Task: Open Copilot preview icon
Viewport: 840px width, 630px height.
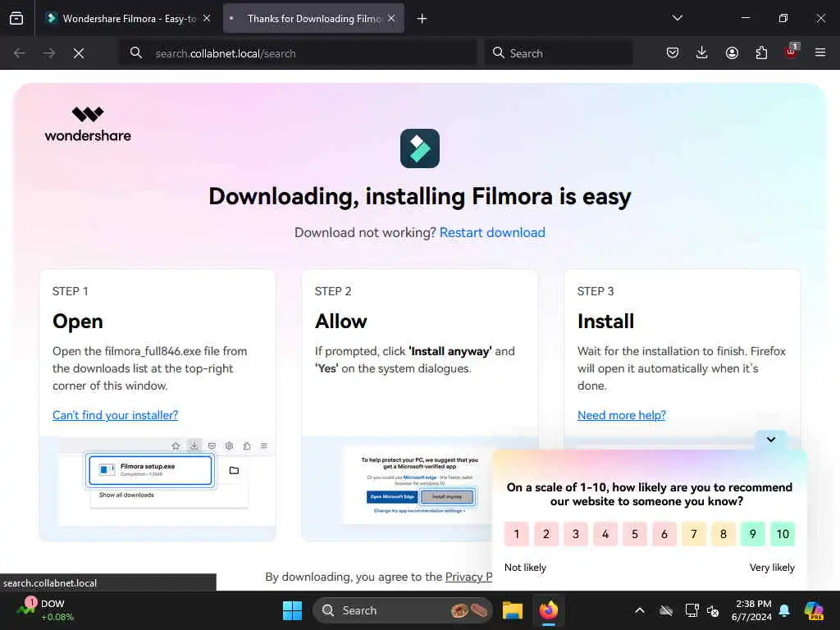Action: [814, 610]
